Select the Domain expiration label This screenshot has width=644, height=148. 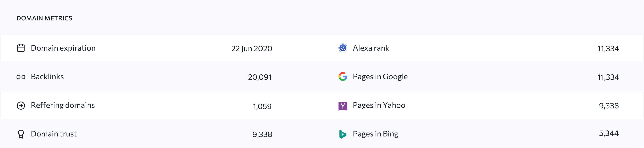[x=63, y=48]
